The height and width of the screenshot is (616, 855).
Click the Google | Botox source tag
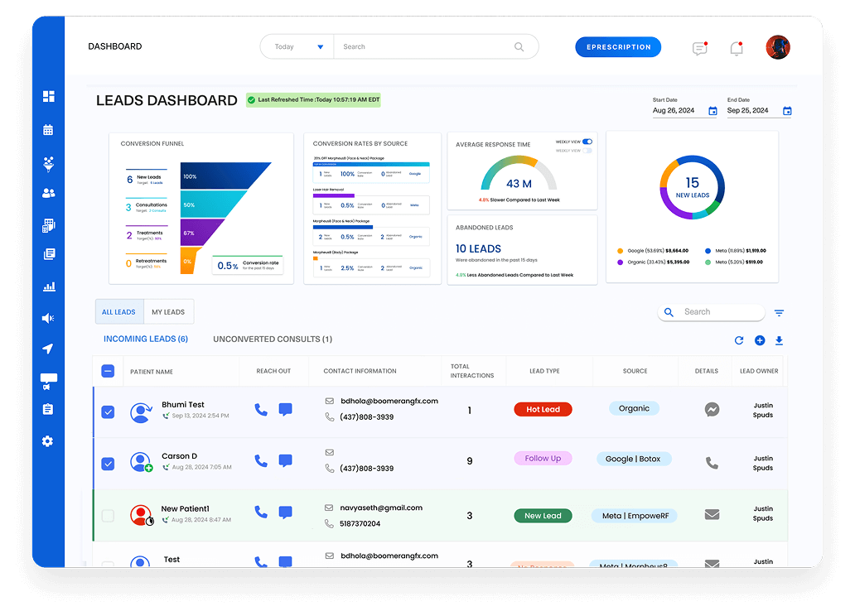tap(634, 459)
